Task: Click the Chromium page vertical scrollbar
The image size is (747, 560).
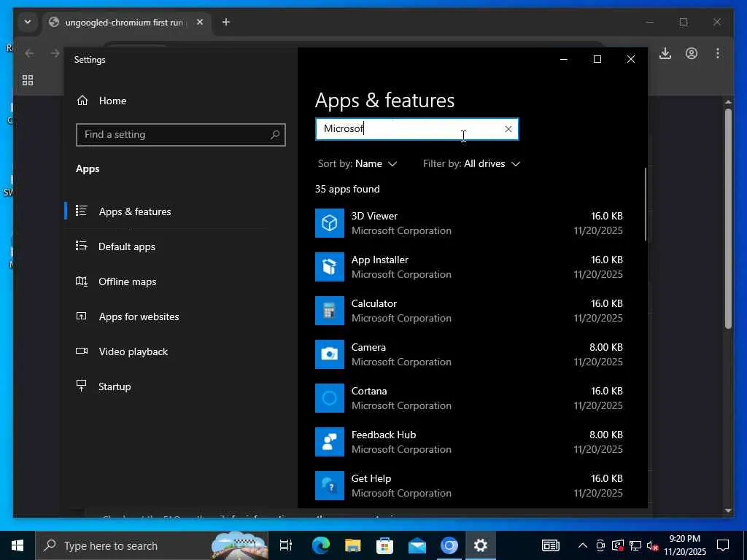Action: pyautogui.click(x=728, y=219)
